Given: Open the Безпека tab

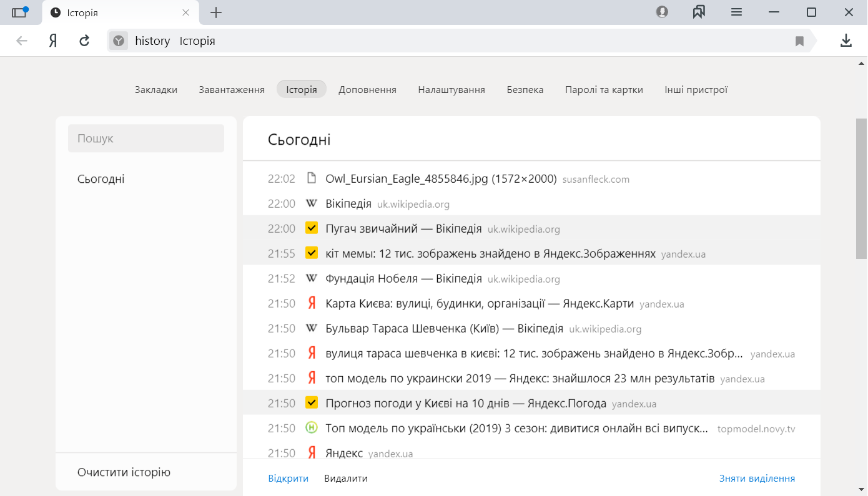Looking at the screenshot, I should pyautogui.click(x=525, y=90).
